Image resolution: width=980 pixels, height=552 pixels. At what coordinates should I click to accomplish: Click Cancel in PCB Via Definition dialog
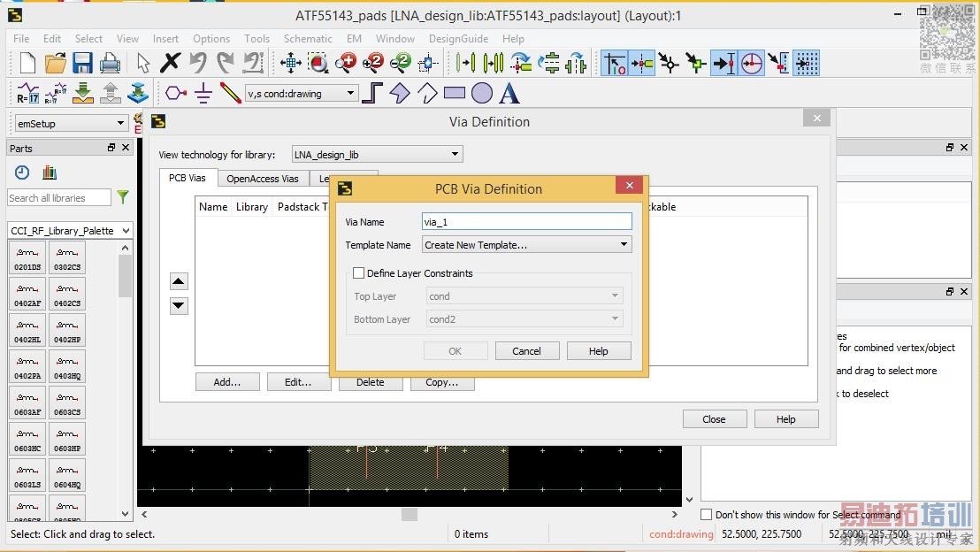[x=527, y=351]
